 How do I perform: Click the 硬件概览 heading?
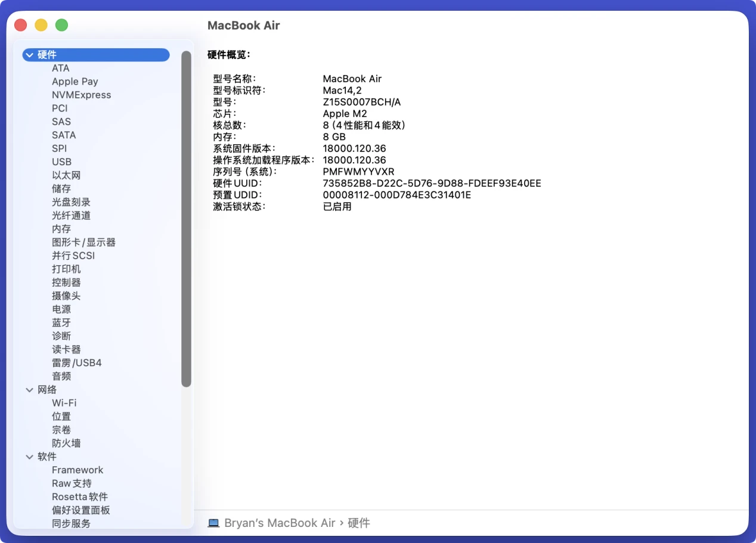point(228,55)
